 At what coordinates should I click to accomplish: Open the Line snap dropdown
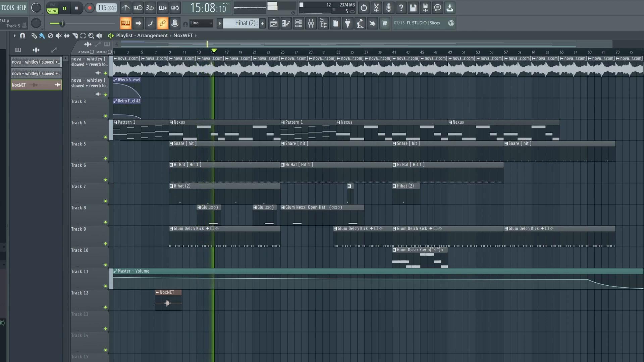coord(201,23)
